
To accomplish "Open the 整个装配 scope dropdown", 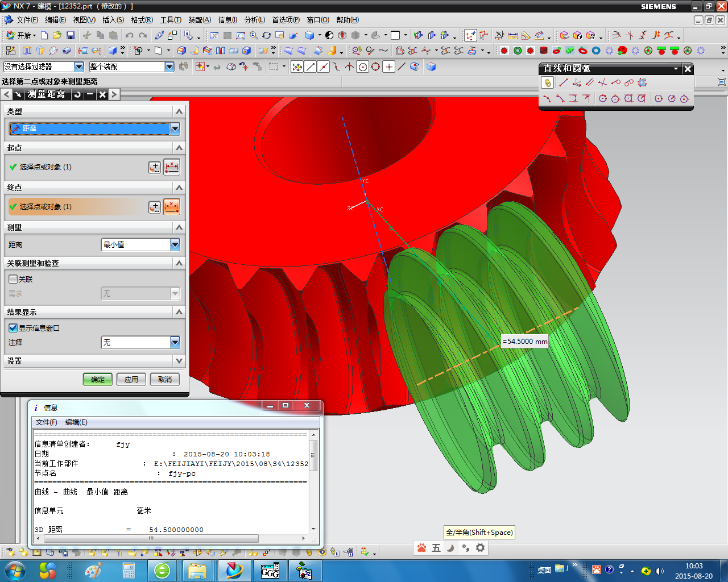I will 169,66.
